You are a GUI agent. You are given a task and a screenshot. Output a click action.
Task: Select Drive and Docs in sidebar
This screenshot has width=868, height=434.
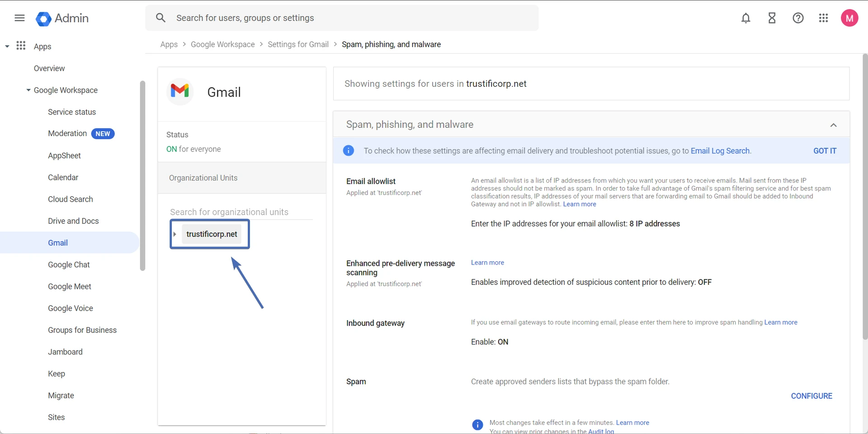(x=73, y=221)
